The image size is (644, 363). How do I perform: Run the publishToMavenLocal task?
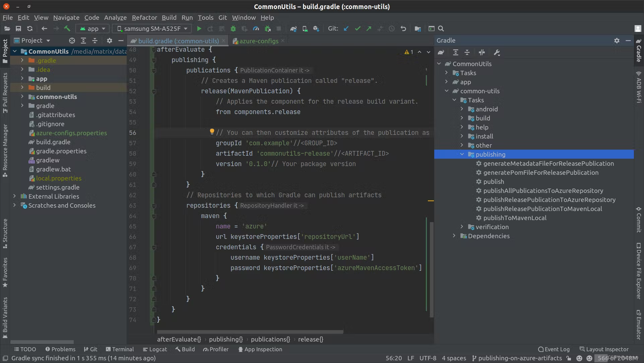(x=516, y=218)
